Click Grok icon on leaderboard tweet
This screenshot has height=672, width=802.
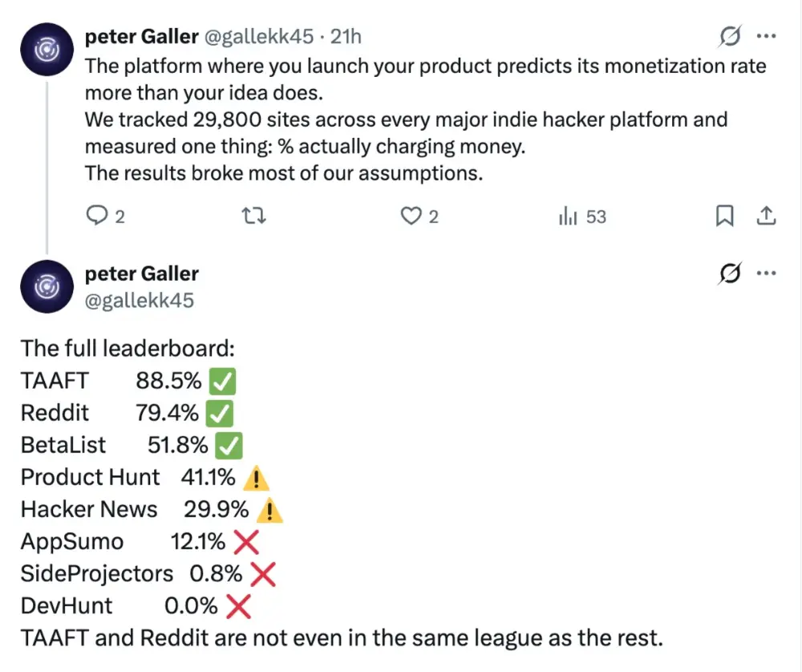pyautogui.click(x=730, y=274)
